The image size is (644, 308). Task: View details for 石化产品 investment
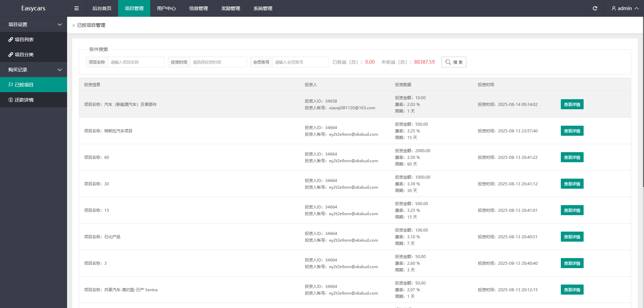tap(572, 237)
